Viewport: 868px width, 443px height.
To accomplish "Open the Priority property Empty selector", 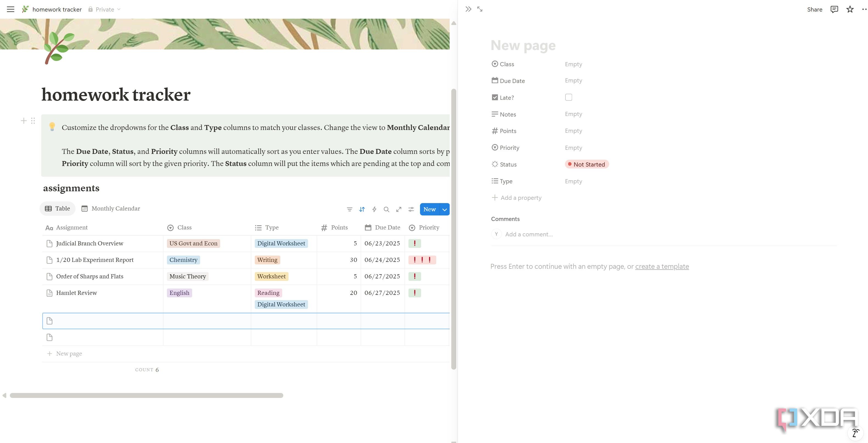I will coord(573,148).
